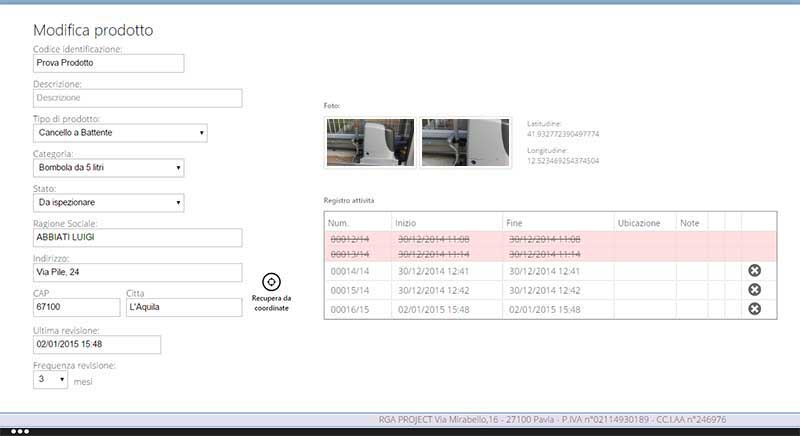The width and height of the screenshot is (800, 436).
Task: Remove activity entry 00015/14 using X icon
Action: [754, 290]
